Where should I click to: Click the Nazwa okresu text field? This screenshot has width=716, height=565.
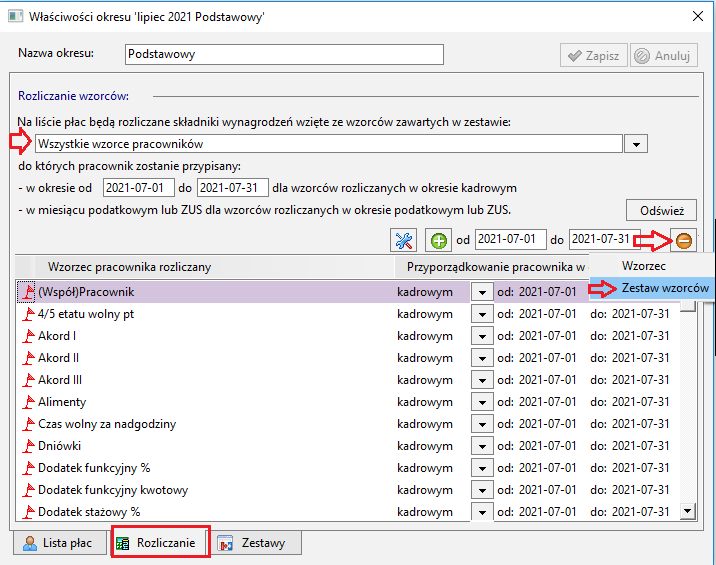[x=284, y=54]
